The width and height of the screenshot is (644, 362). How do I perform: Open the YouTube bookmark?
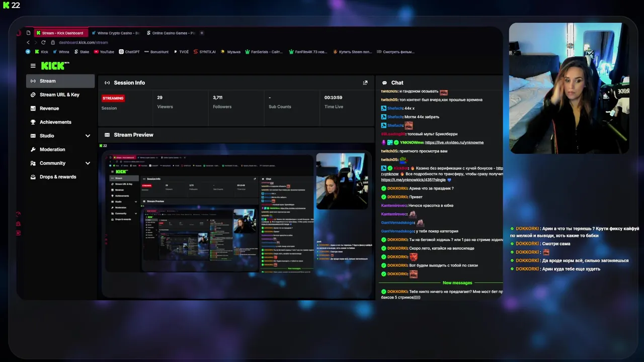point(104,52)
